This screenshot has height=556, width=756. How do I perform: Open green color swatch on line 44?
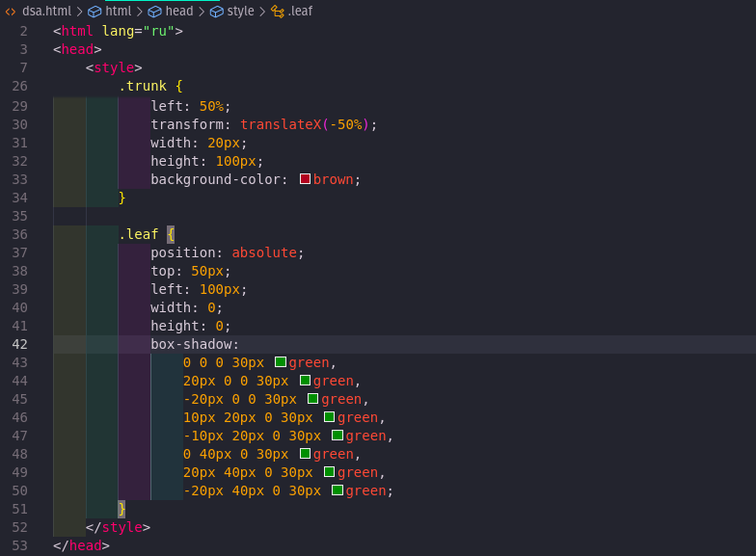point(305,380)
